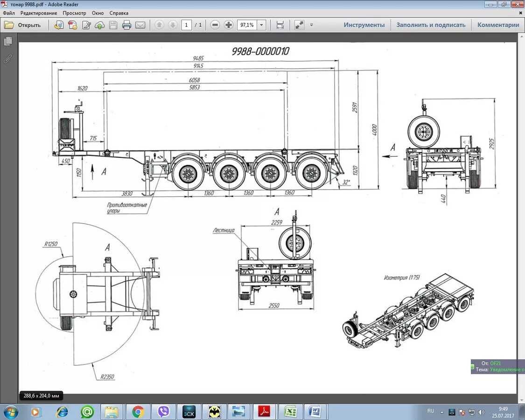
Task: Open Excel from taskbar
Action: [290, 412]
